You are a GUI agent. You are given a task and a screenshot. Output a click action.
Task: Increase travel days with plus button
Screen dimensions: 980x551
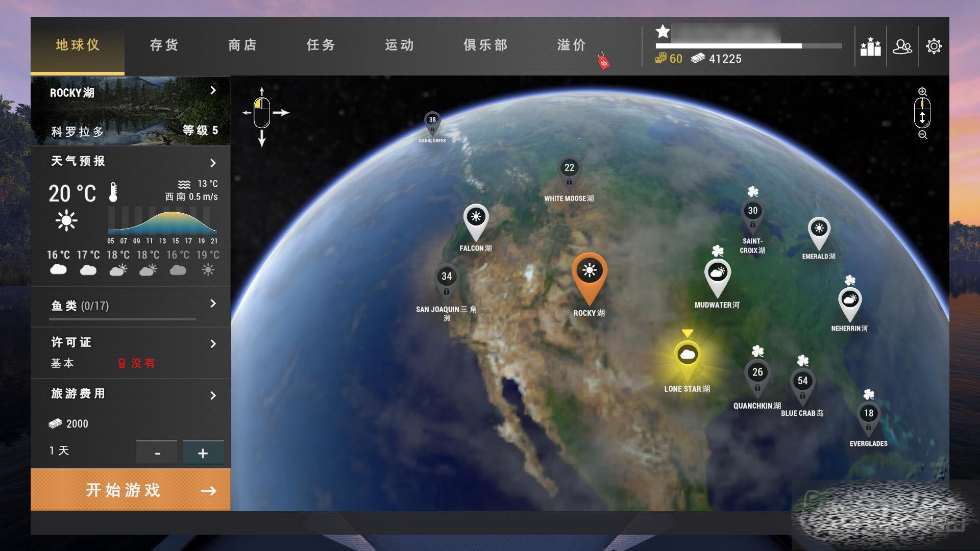pyautogui.click(x=203, y=453)
